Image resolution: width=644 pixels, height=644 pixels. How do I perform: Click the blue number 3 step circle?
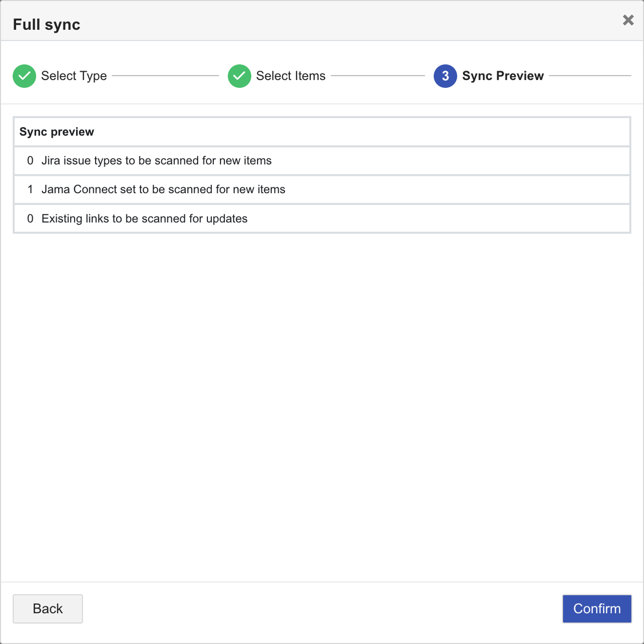[444, 76]
